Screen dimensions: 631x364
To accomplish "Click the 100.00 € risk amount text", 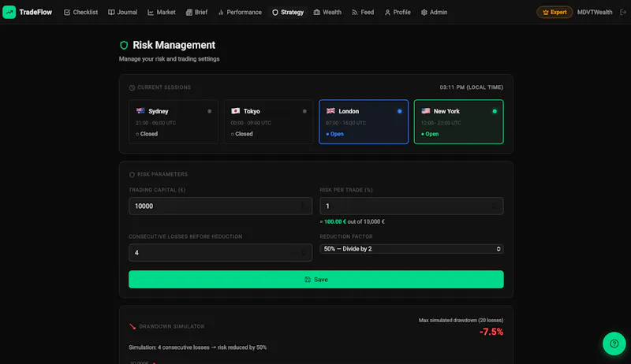I will click(335, 221).
